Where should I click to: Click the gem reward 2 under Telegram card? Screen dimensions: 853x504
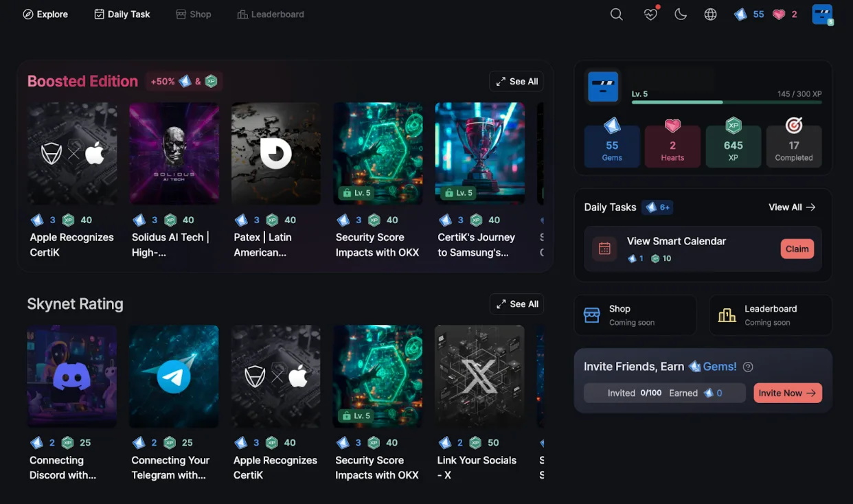pyautogui.click(x=146, y=443)
